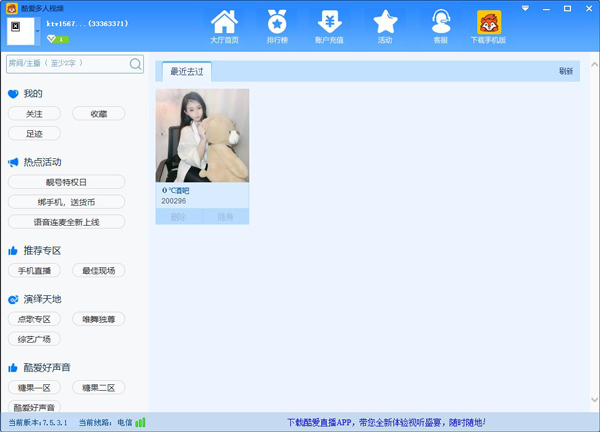
Task: Click the 酷爱多人视频 app logo icon
Action: pyautogui.click(x=12, y=8)
